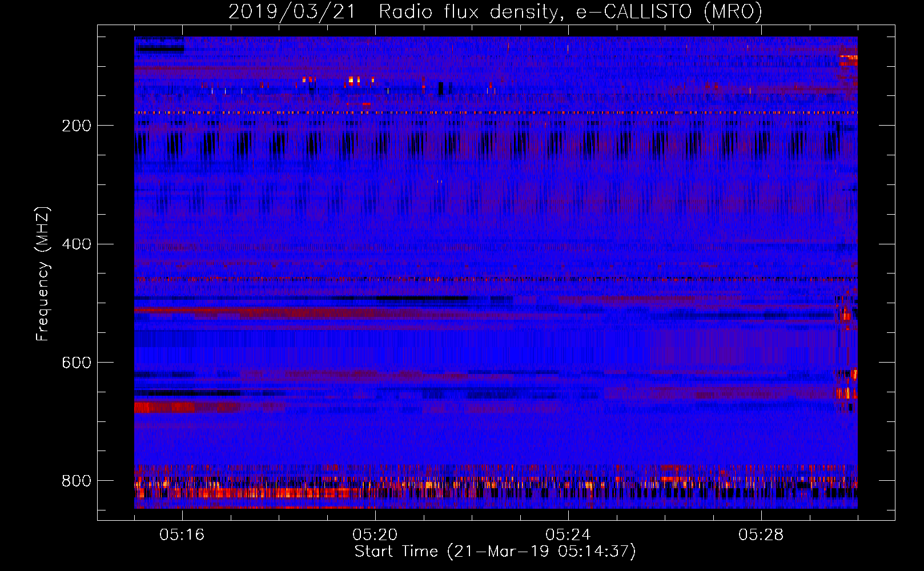Click the 05:16 time tick label
This screenshot has height=571, width=924.
[182, 535]
